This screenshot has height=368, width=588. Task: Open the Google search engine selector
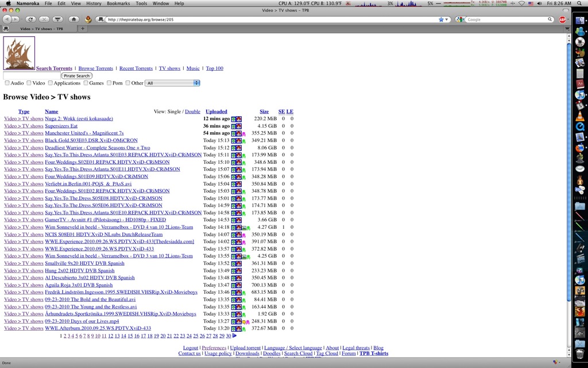click(460, 20)
